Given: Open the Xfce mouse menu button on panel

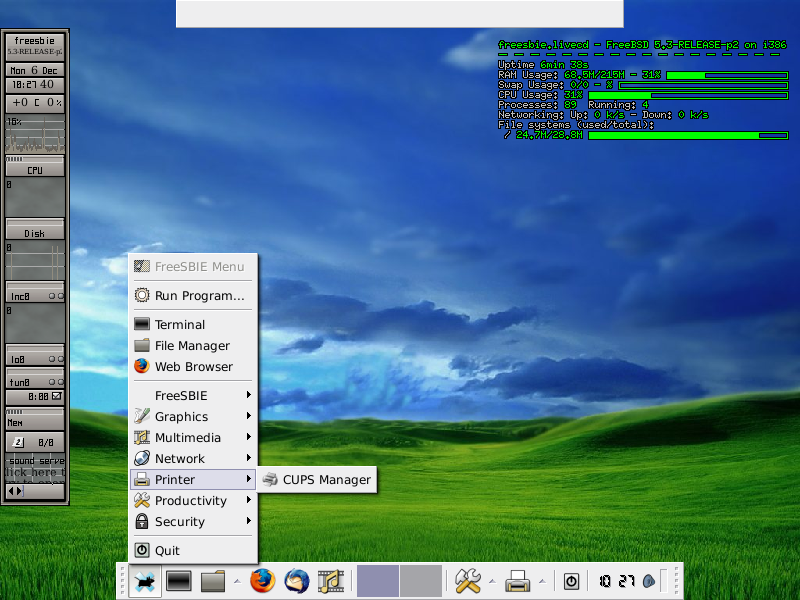Looking at the screenshot, I should pyautogui.click(x=145, y=581).
